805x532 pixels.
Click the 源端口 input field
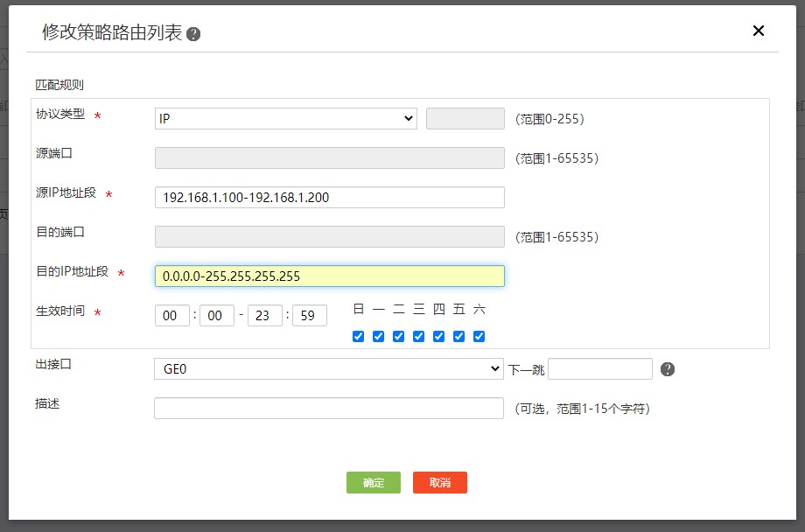[330, 158]
